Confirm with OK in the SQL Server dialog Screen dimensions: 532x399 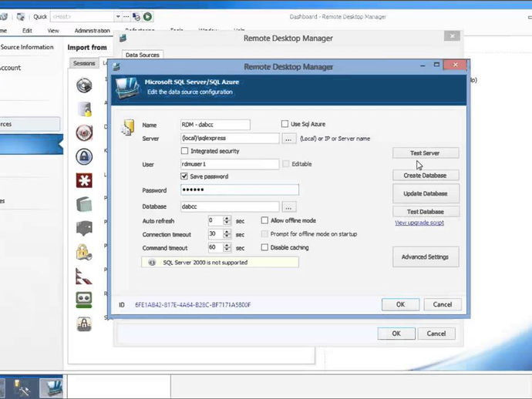click(400, 304)
